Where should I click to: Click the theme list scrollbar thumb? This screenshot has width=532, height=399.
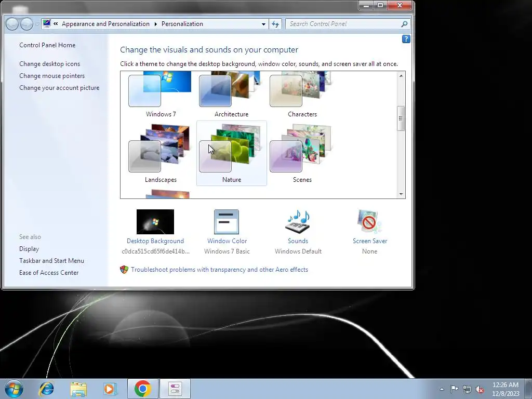401,118
